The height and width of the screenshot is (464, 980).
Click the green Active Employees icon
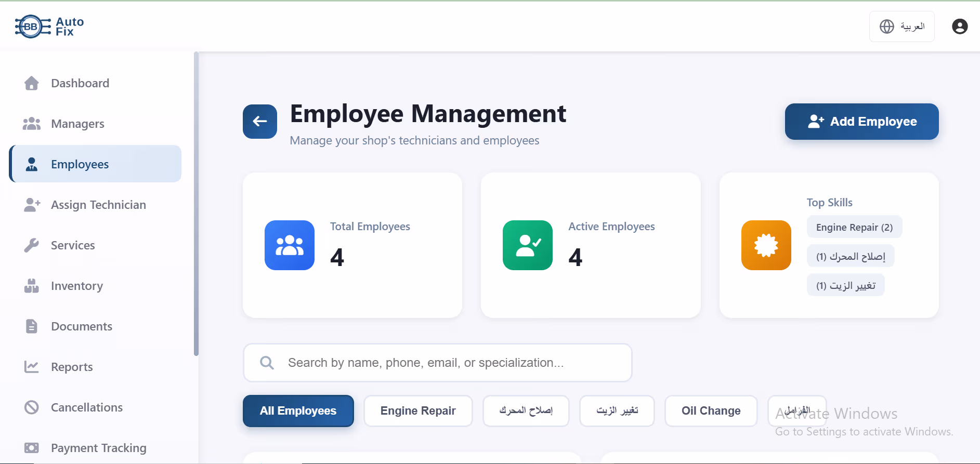(528, 245)
